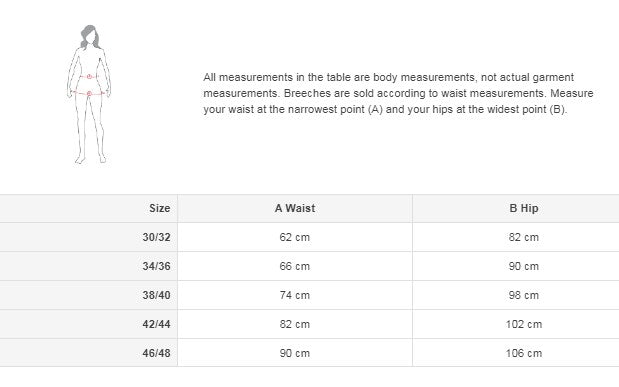
Task: Select the 66 cm waist cell
Action: (x=295, y=266)
